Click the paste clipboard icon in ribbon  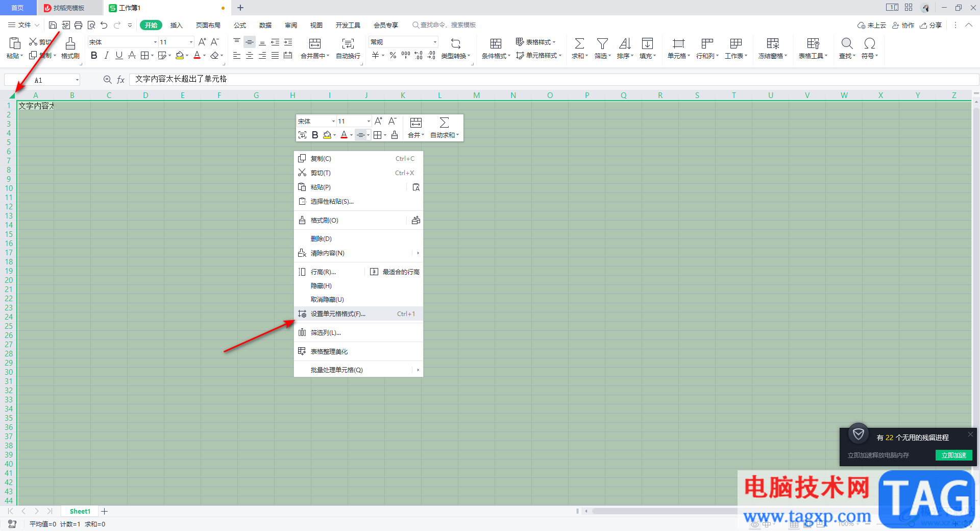tap(15, 43)
